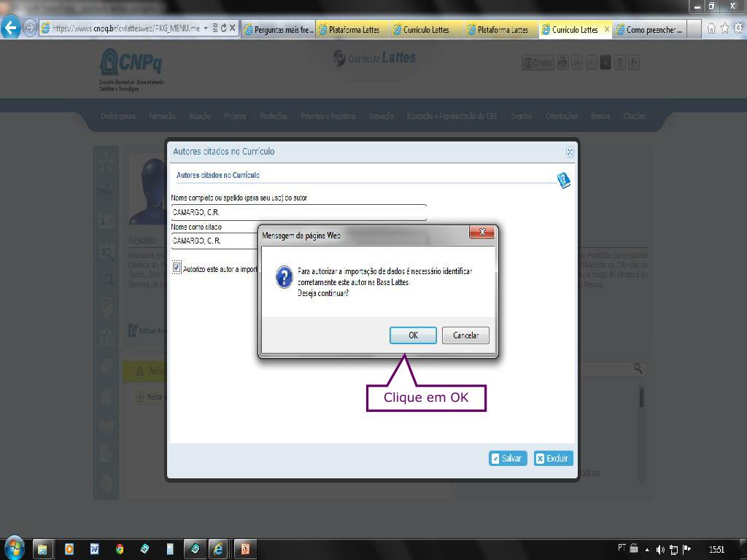747x560 pixels.
Task: Open the Produções menu
Action: coord(274,116)
